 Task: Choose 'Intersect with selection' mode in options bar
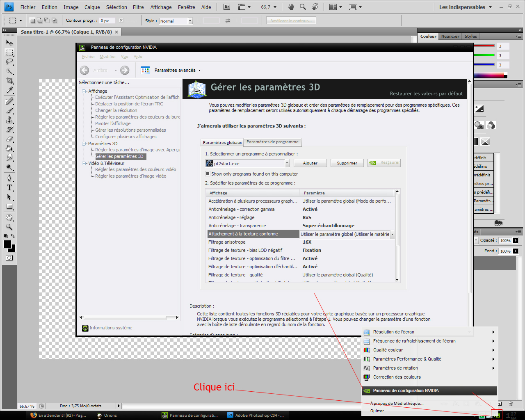(54, 21)
